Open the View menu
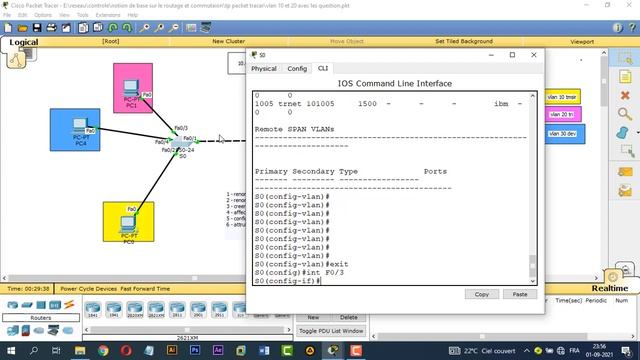The image size is (640, 360). coord(64,15)
